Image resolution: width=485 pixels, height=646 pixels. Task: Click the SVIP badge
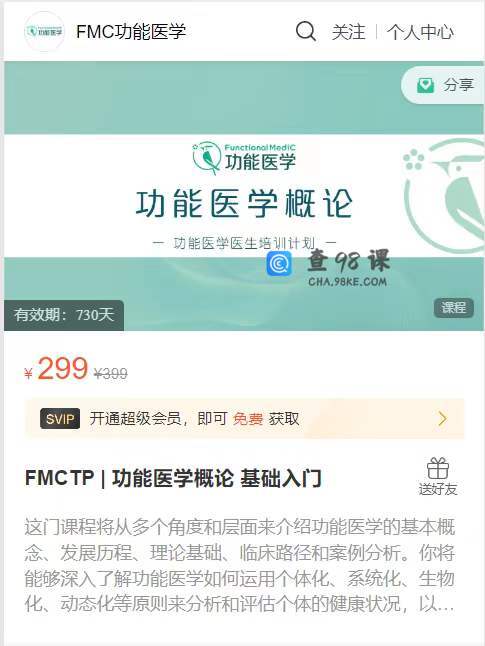pos(60,419)
